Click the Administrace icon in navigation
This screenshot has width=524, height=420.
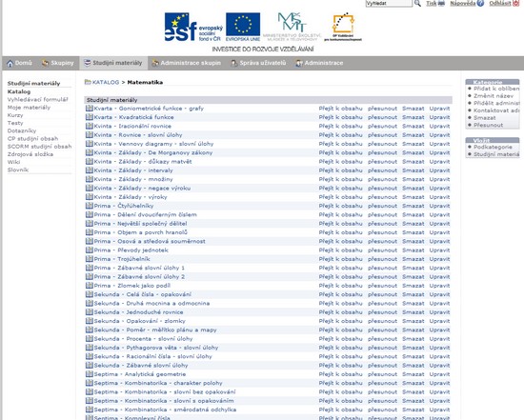[299, 63]
